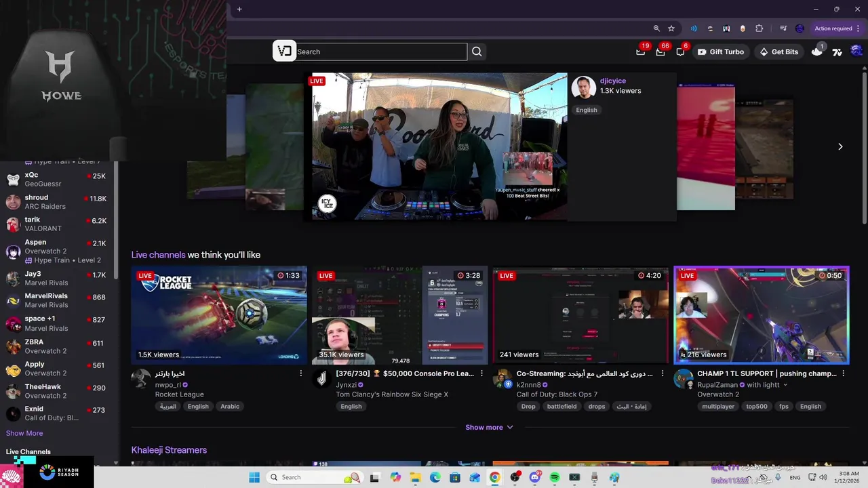The height and width of the screenshot is (488, 868).
Task: Click the Gift Turbo button
Action: click(x=721, y=52)
